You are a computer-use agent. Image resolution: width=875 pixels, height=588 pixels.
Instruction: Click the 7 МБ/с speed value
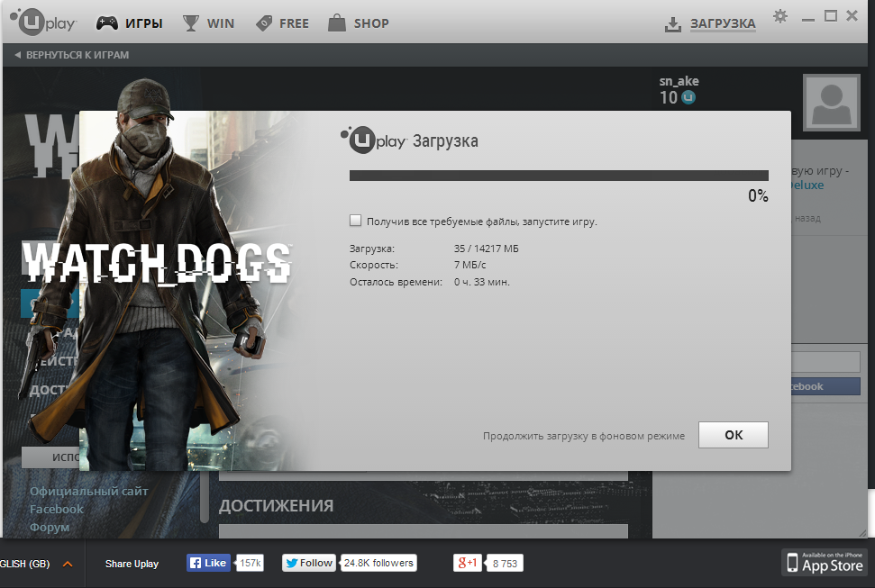(469, 265)
